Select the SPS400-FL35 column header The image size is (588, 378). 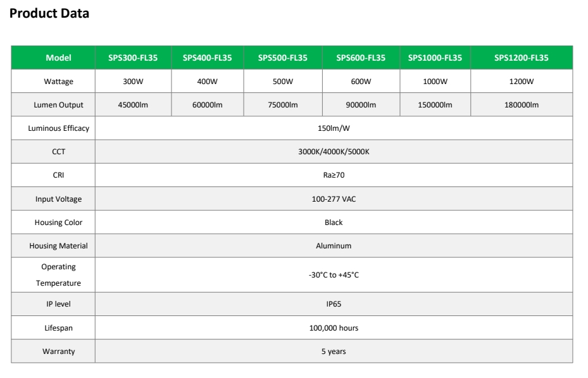click(208, 58)
